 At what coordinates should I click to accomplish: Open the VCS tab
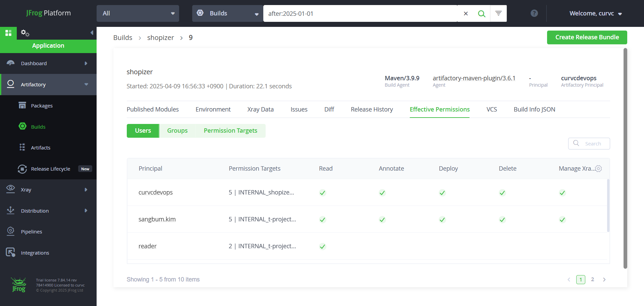492,109
